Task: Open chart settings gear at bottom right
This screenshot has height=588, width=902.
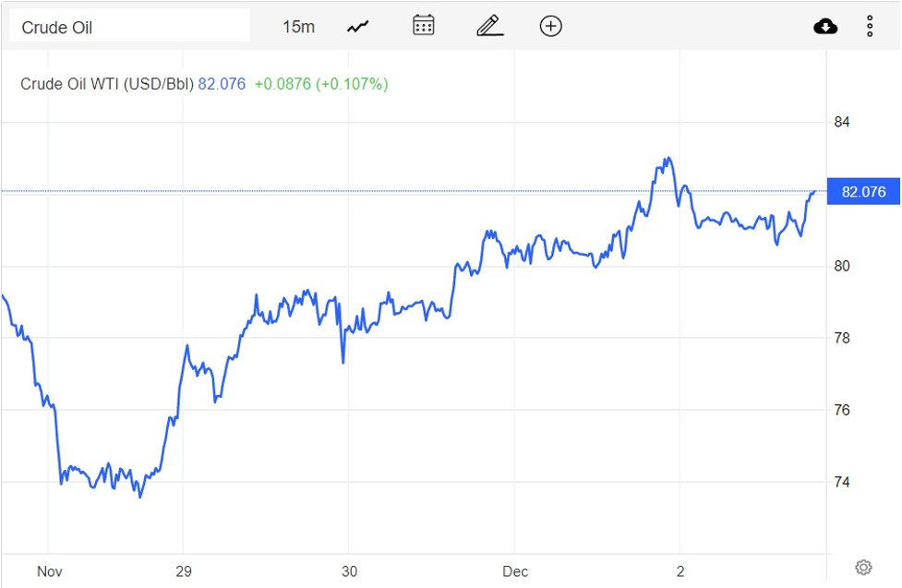Action: tap(863, 567)
